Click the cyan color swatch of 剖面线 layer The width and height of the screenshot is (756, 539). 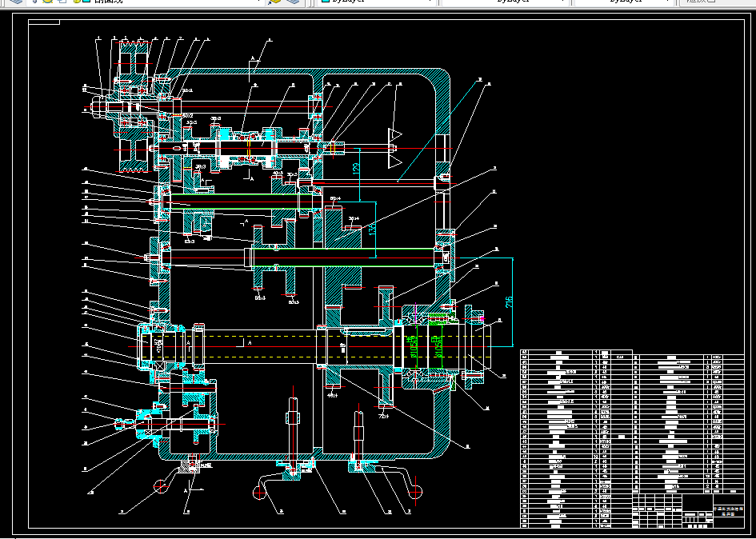(x=86, y=2)
